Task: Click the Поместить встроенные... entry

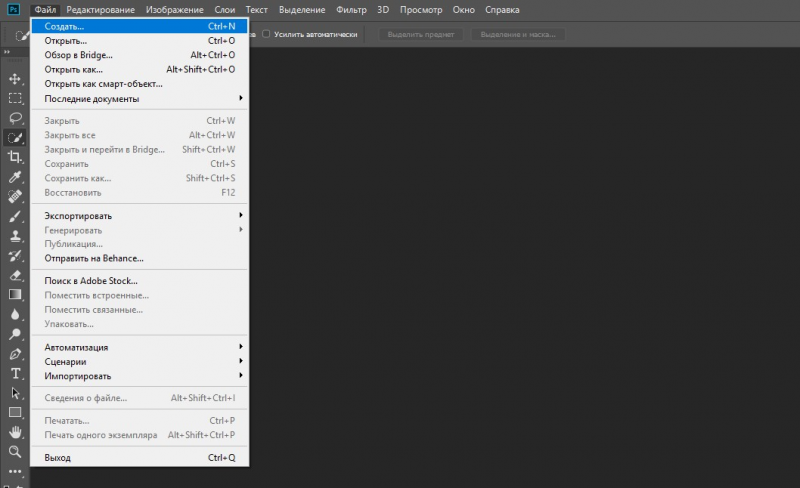Action: pyautogui.click(x=139, y=295)
